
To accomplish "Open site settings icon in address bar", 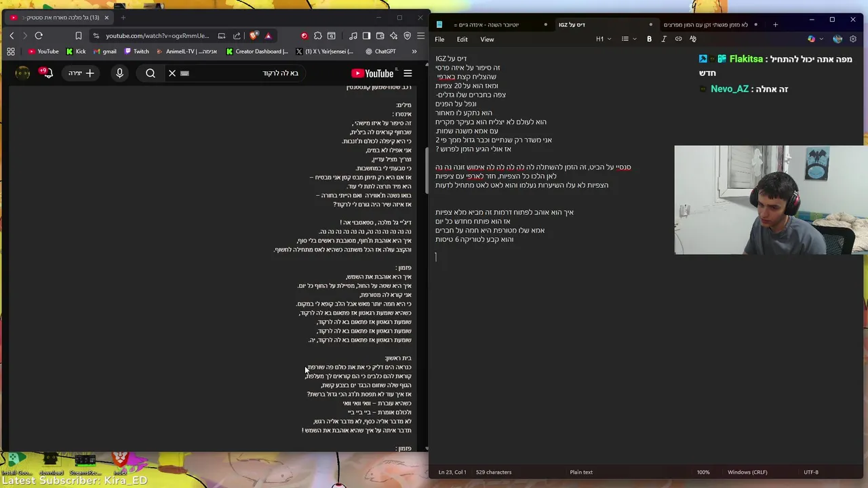I will pyautogui.click(x=96, y=36).
